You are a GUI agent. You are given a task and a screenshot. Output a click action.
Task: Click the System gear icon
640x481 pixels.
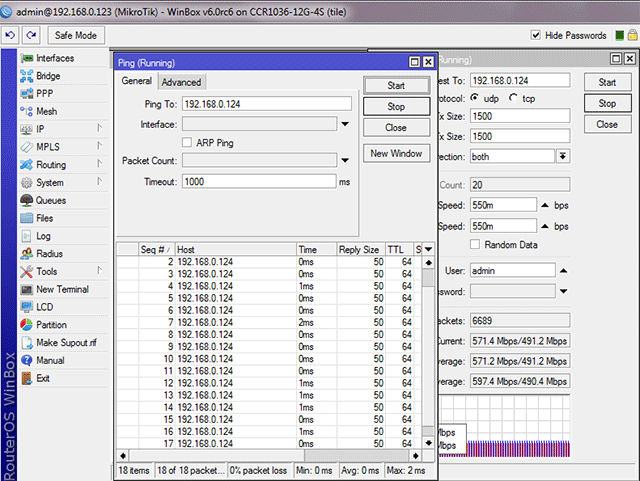(27, 183)
